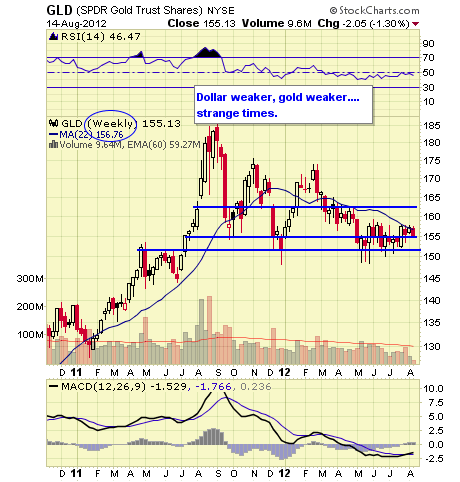This screenshot has width=460, height=482.
Task: Click the grey MACD histogram value 0.236
Action: tap(256, 387)
